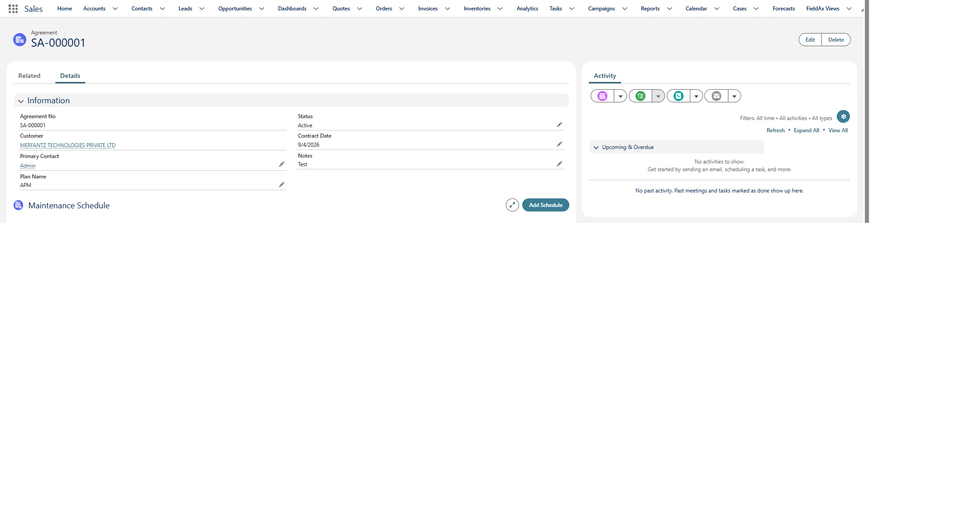Click the Log a Call phone icon

point(678,96)
